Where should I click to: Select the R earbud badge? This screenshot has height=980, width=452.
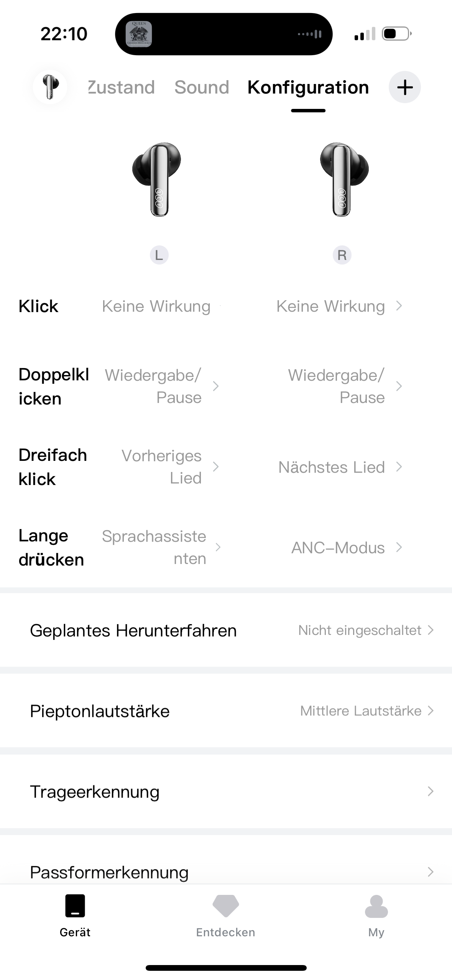tap(342, 255)
